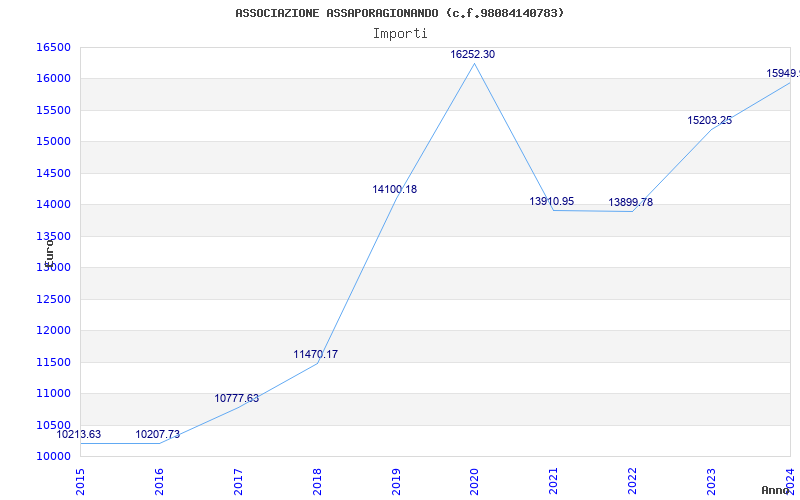
Task: Click the y-axis value 11000
Action: (x=53, y=393)
